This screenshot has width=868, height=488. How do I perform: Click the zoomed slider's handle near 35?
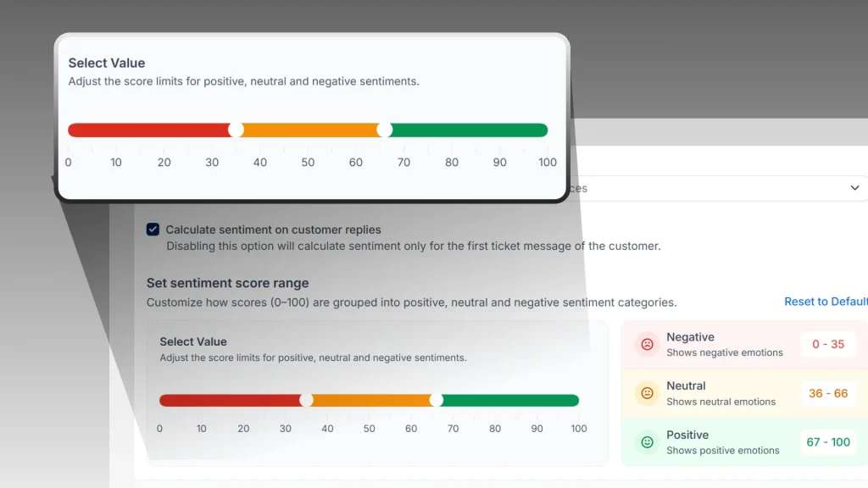(236, 130)
